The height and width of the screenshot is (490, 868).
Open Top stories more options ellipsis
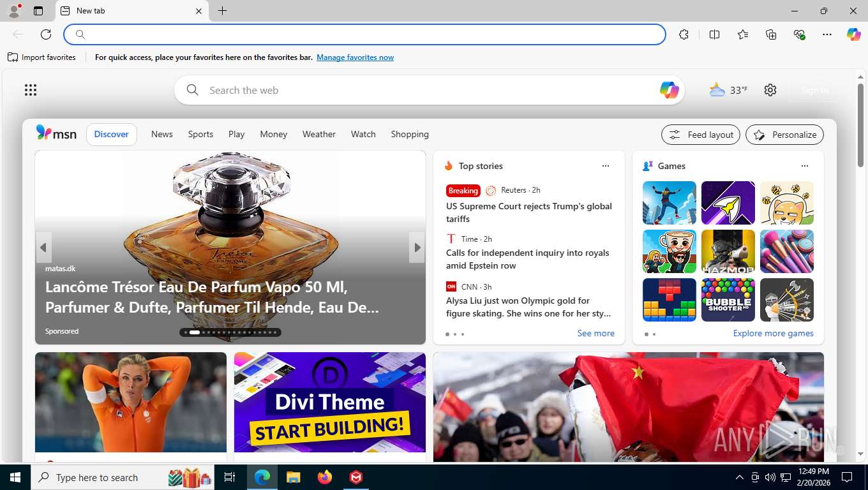pyautogui.click(x=606, y=166)
